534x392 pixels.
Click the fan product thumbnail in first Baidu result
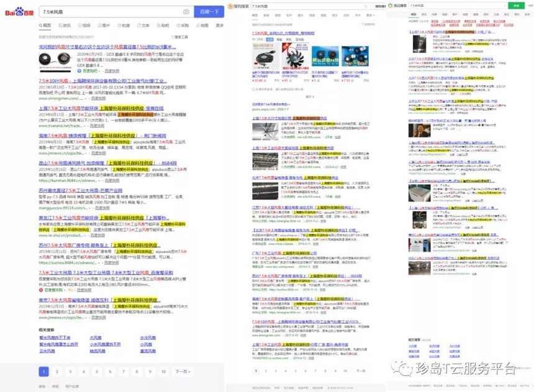click(55, 62)
